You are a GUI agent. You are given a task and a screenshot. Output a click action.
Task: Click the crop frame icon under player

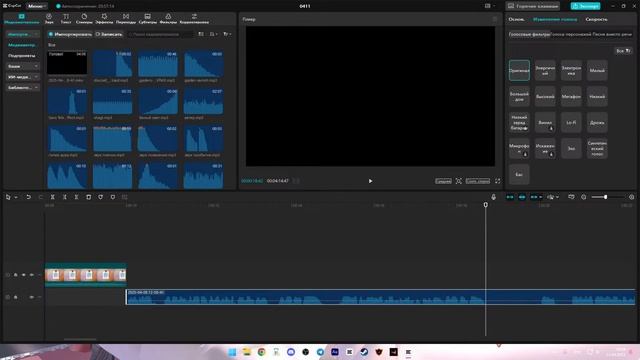tap(459, 181)
